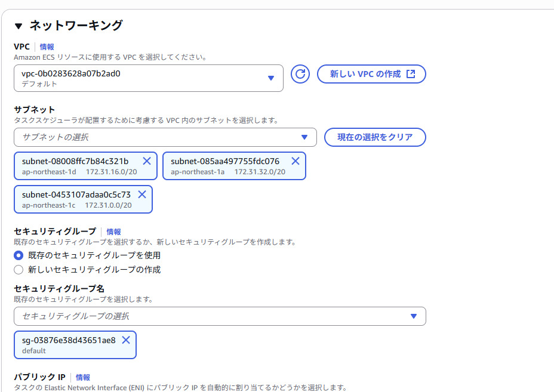
Task: Click ネットワーキング section heading
Action: (76, 25)
